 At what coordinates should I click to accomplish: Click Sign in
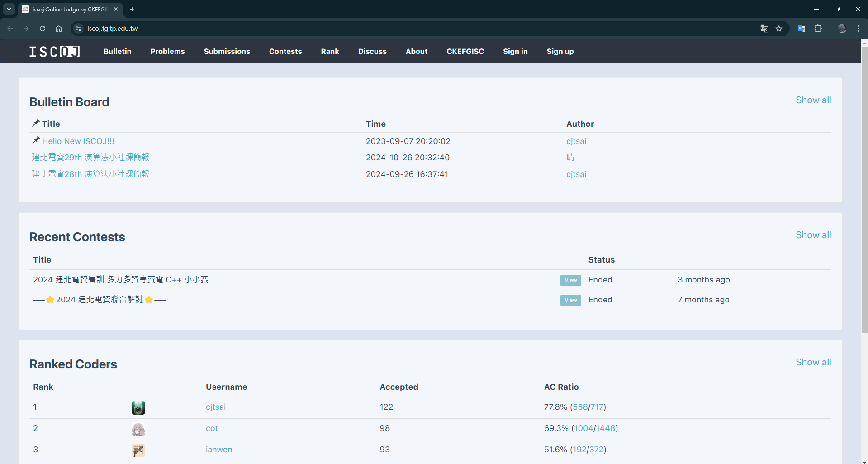coord(516,52)
